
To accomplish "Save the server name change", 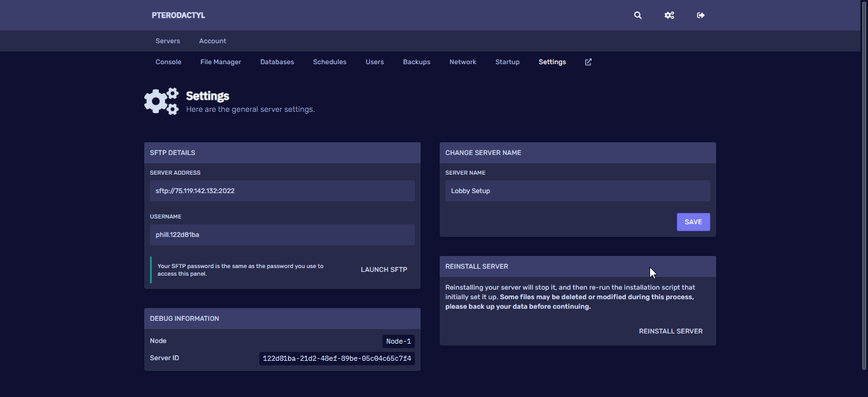I will pos(693,222).
